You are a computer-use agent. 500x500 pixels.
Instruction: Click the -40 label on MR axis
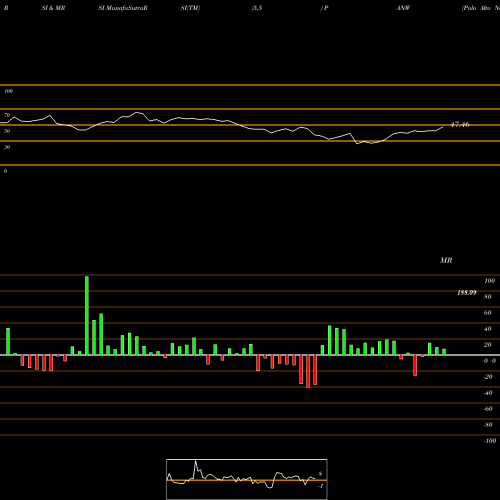pos(488,393)
